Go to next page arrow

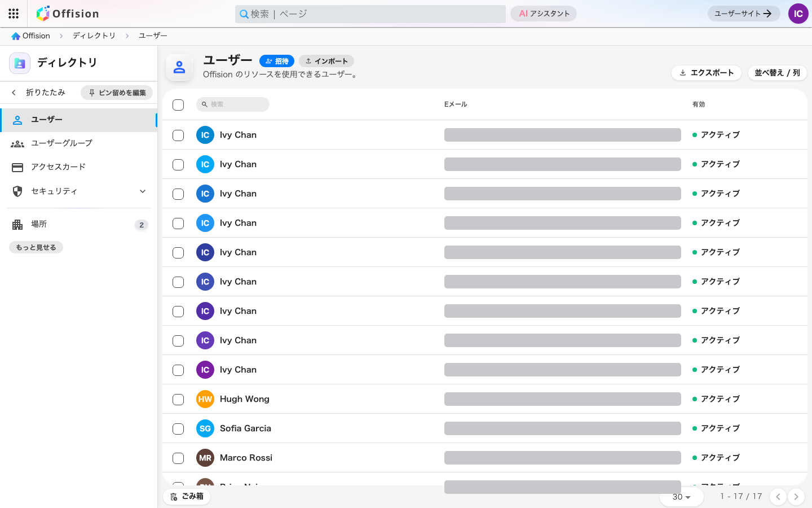pyautogui.click(x=796, y=497)
